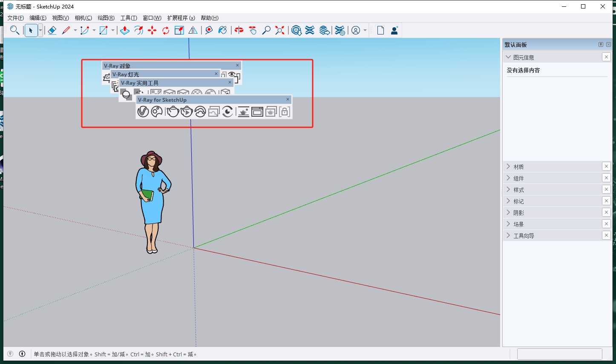Select the Eraser tool in toolbar
Screen dimensions: 616x364
[x=52, y=30]
